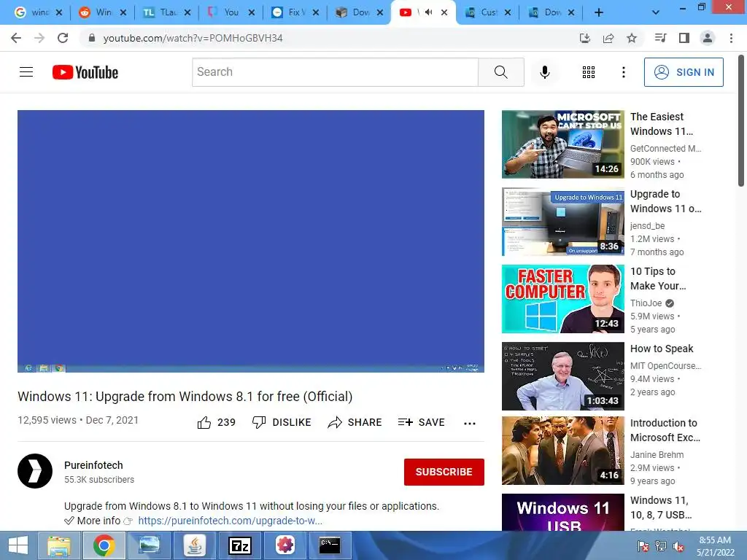Switch to the Google search tab
This screenshot has height=560, width=747.
pyautogui.click(x=38, y=12)
